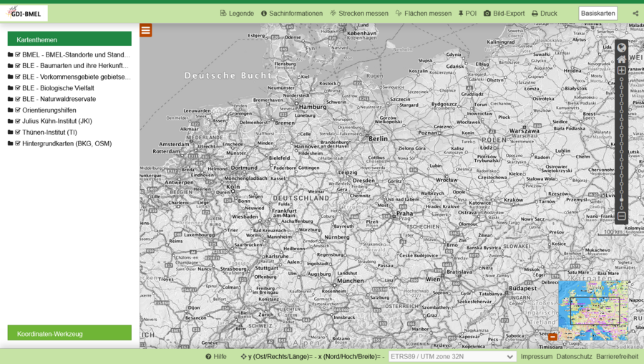Click the Legende icon
Screen dimensions: 644x364
223,13
